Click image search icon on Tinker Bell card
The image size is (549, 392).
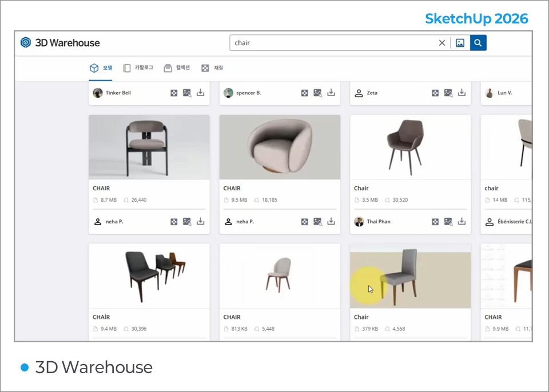pos(187,93)
